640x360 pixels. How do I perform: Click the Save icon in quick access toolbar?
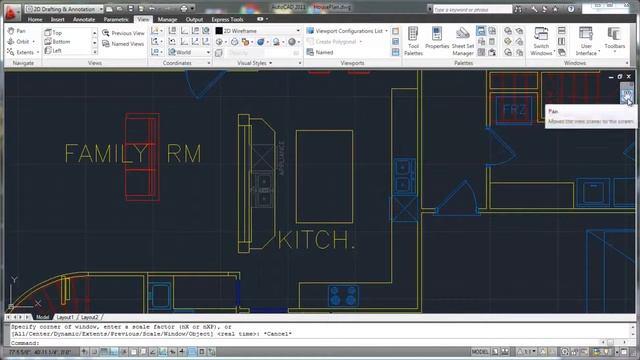pyautogui.click(x=131, y=9)
